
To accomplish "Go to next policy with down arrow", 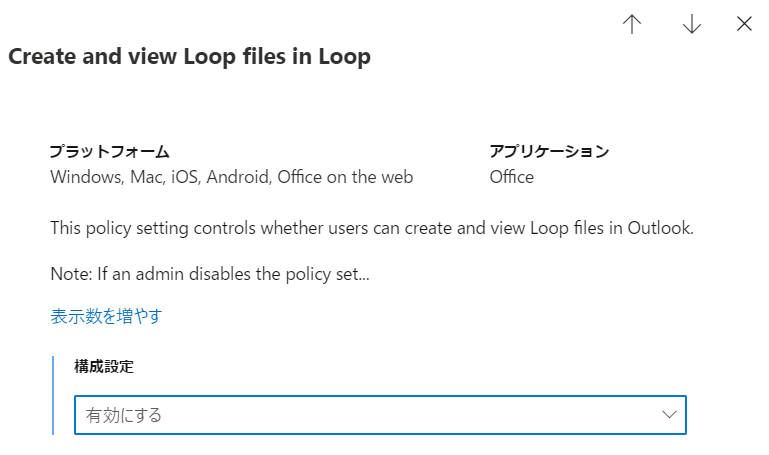I will point(691,25).
